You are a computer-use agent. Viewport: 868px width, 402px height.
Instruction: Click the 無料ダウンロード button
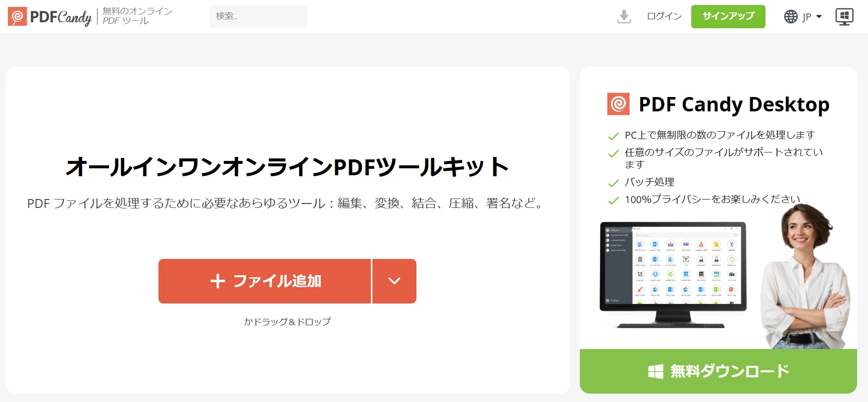coord(718,371)
